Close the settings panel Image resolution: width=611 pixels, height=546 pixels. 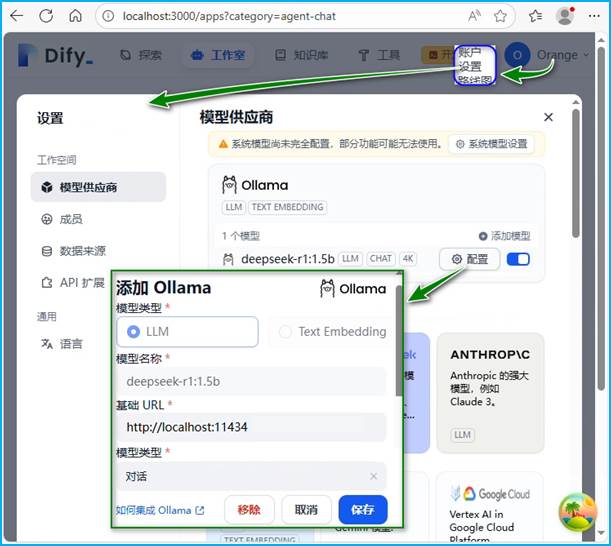pyautogui.click(x=548, y=117)
